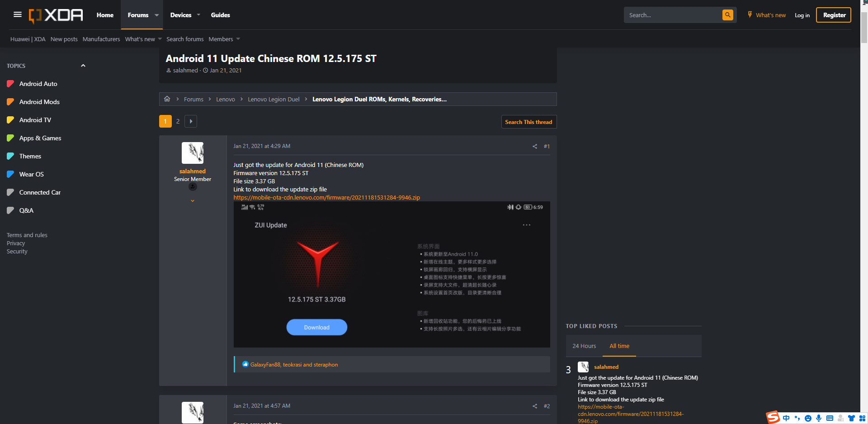
Task: Open the Privacy link in the sidebar
Action: 16,243
